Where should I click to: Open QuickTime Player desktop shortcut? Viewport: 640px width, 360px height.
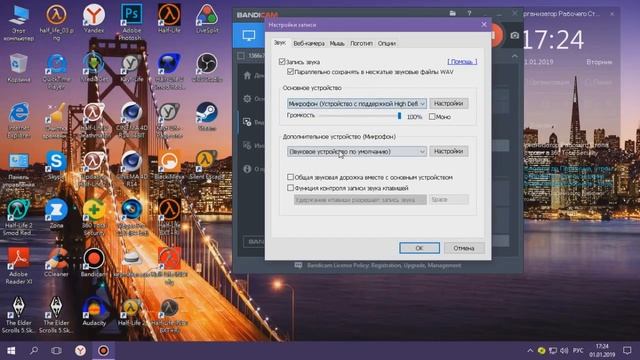tap(56, 72)
